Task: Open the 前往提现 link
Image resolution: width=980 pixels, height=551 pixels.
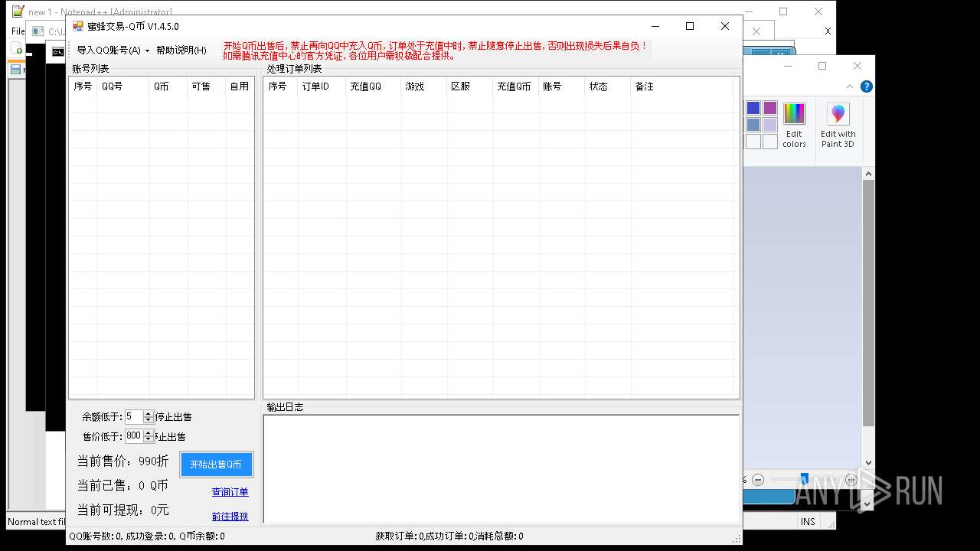Action: click(x=230, y=517)
